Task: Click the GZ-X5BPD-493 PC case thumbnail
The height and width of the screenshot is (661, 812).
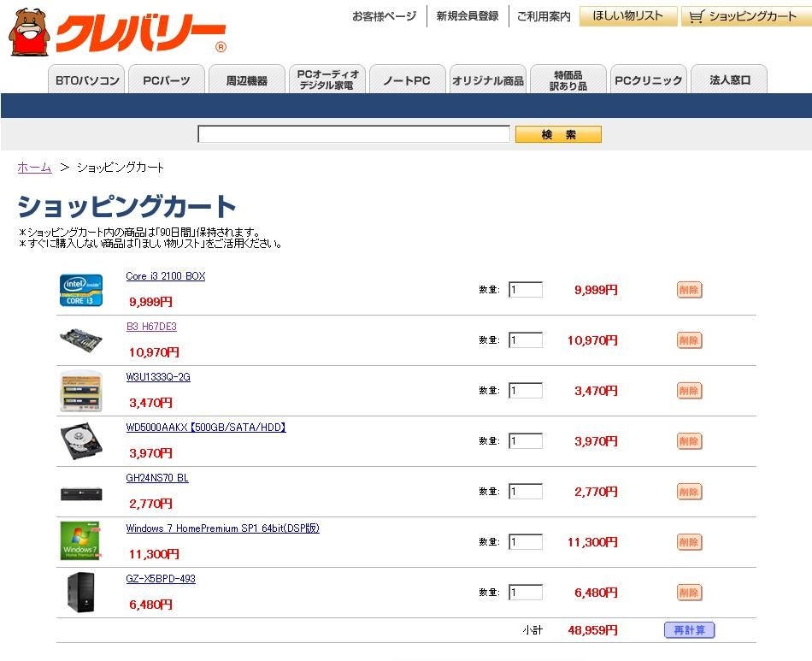Action: click(x=80, y=592)
